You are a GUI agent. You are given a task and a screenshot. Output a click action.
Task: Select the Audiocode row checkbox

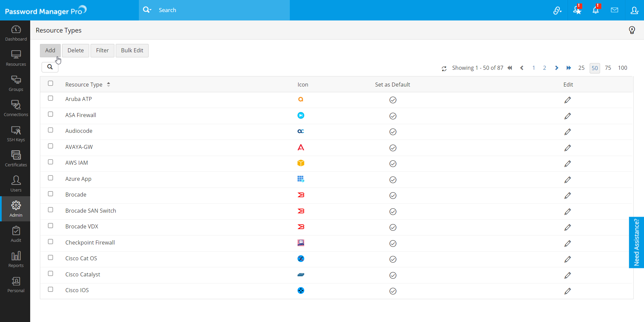[x=50, y=130]
